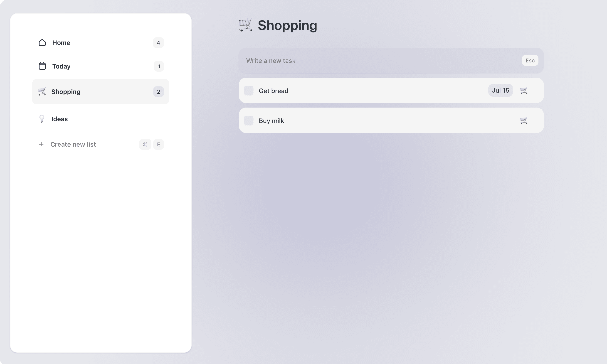
Task: Open the Jul 15 due date badge
Action: point(500,91)
